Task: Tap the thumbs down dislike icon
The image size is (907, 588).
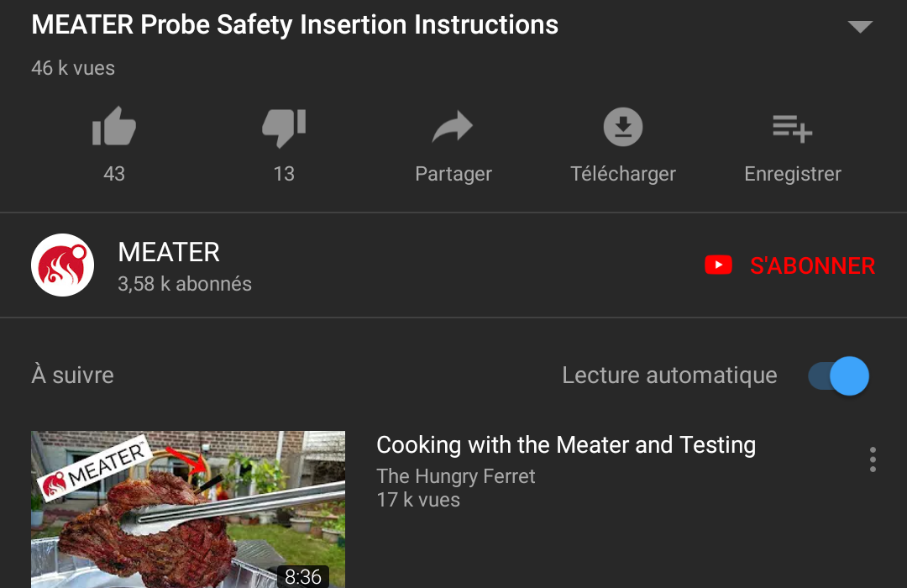Action: [x=284, y=128]
